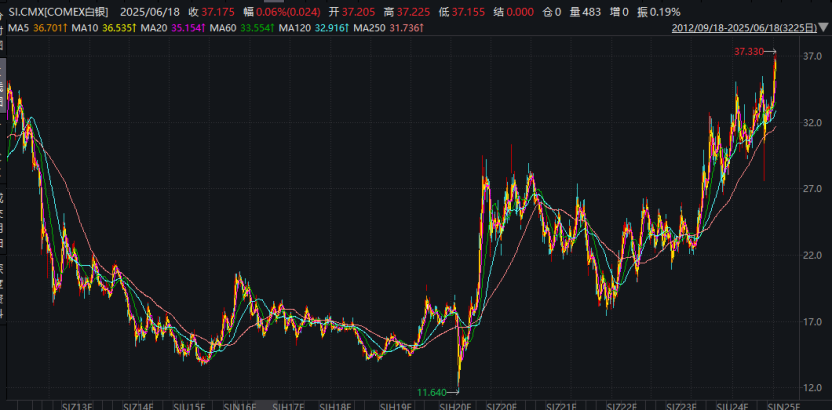Viewport: 832px width, 410px height.
Task: Click the 量 483 volume value
Action: [586, 12]
